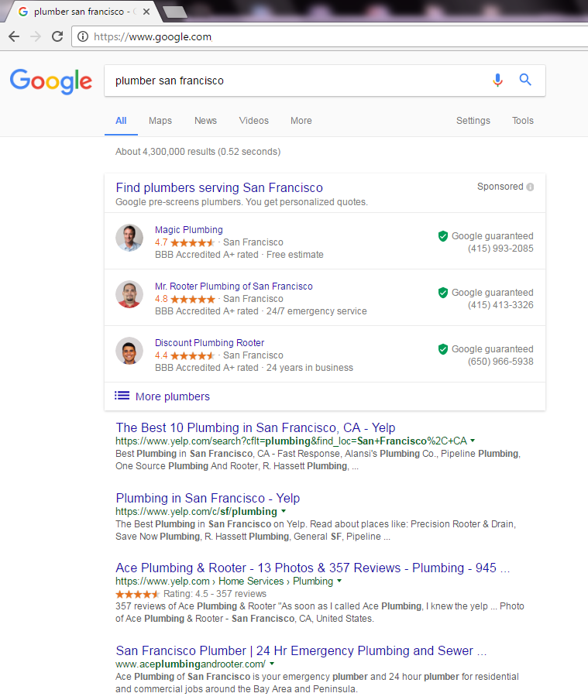Click Magic Plumbing profile photo

pyautogui.click(x=129, y=238)
